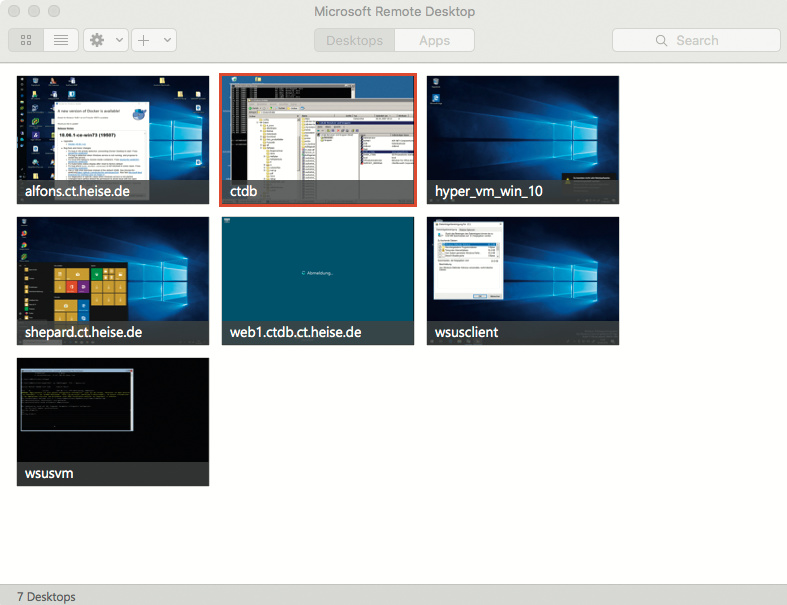Select the Desktops tab
The height and width of the screenshot is (605, 787).
click(x=354, y=40)
